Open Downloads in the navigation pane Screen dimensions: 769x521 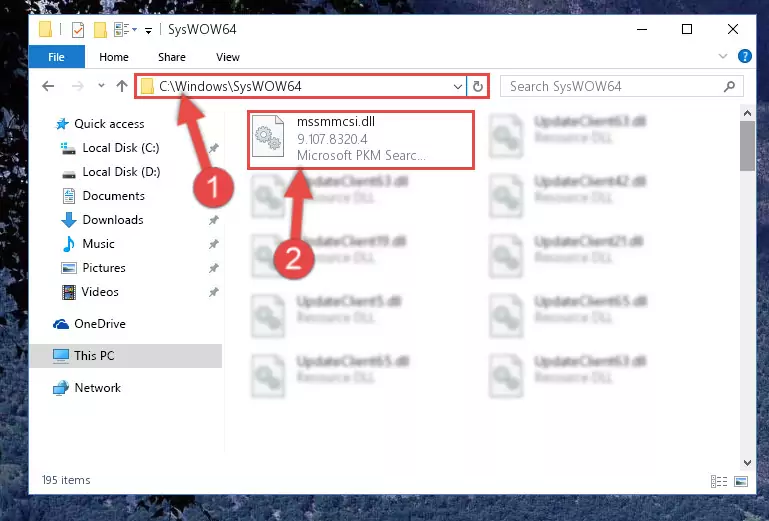point(113,220)
